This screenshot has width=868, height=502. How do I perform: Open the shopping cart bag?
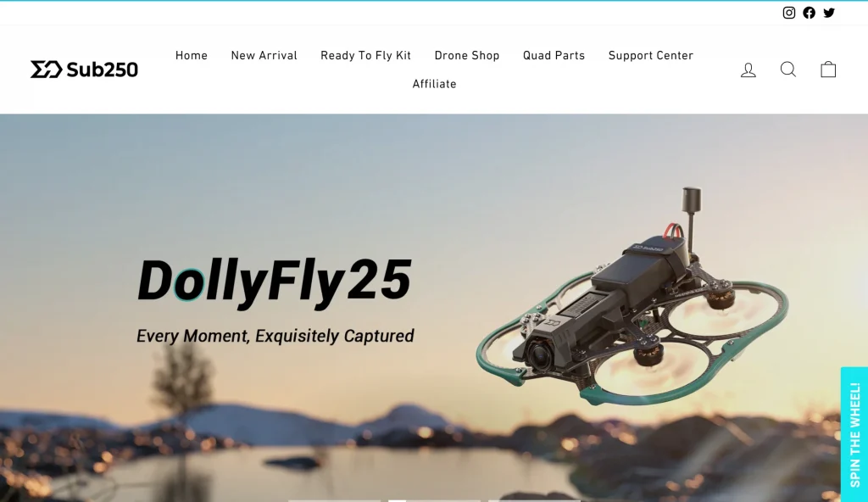click(x=828, y=70)
